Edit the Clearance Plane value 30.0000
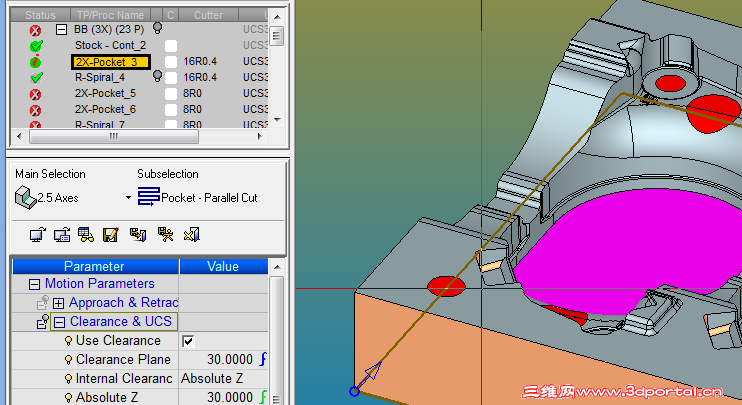 tap(230, 360)
